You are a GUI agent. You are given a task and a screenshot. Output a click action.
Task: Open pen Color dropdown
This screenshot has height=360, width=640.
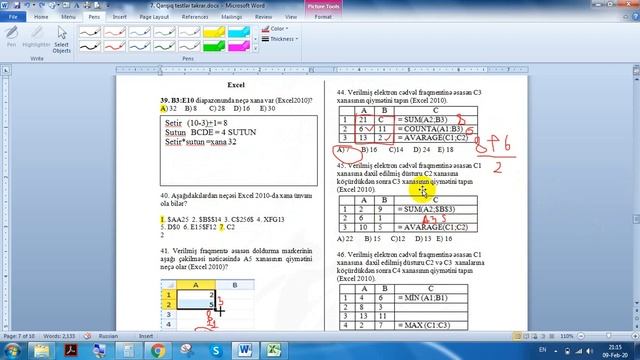coord(275,29)
